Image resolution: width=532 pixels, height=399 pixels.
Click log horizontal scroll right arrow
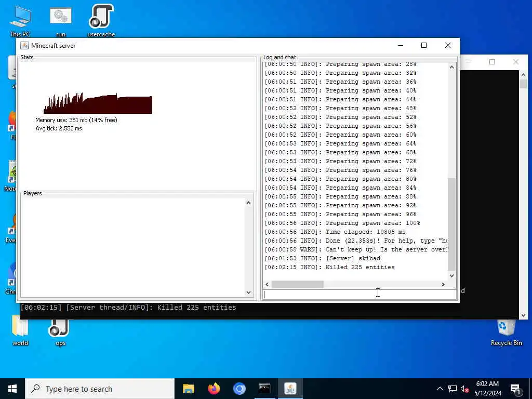click(x=443, y=284)
